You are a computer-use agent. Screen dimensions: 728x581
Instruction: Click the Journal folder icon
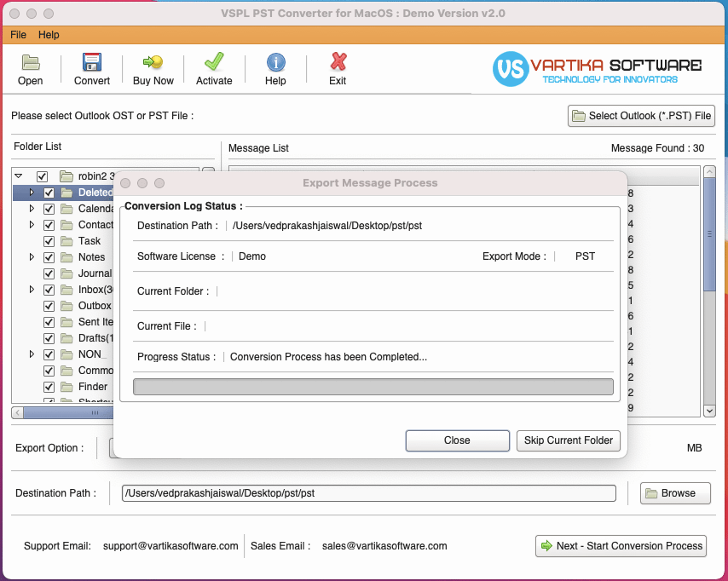66,273
